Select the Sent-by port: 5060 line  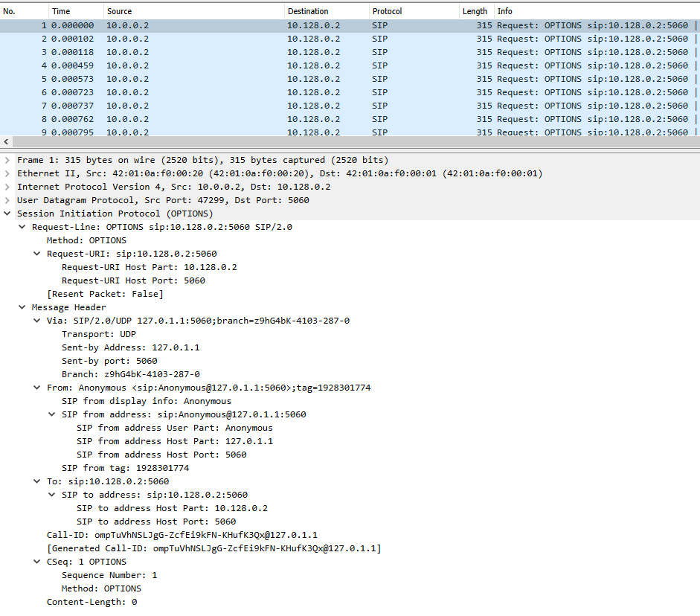pyautogui.click(x=109, y=361)
